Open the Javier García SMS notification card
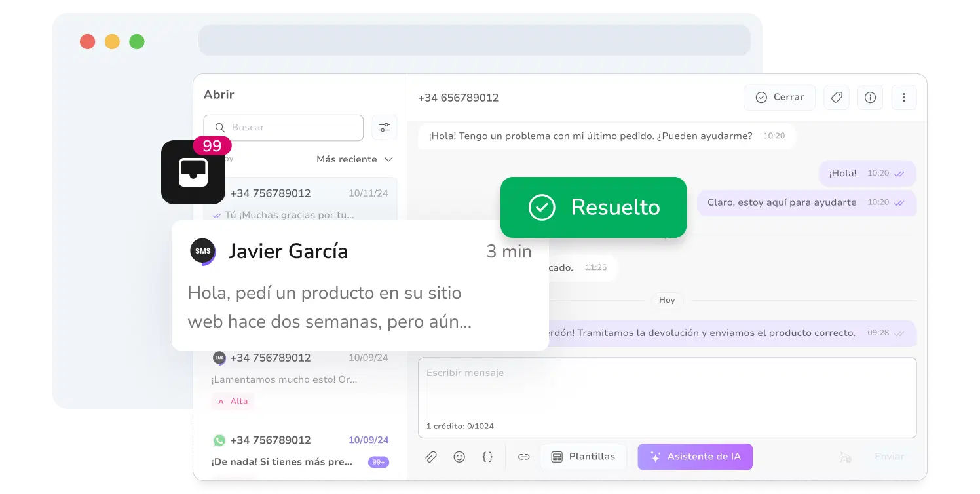The image size is (980, 494). click(x=360, y=286)
